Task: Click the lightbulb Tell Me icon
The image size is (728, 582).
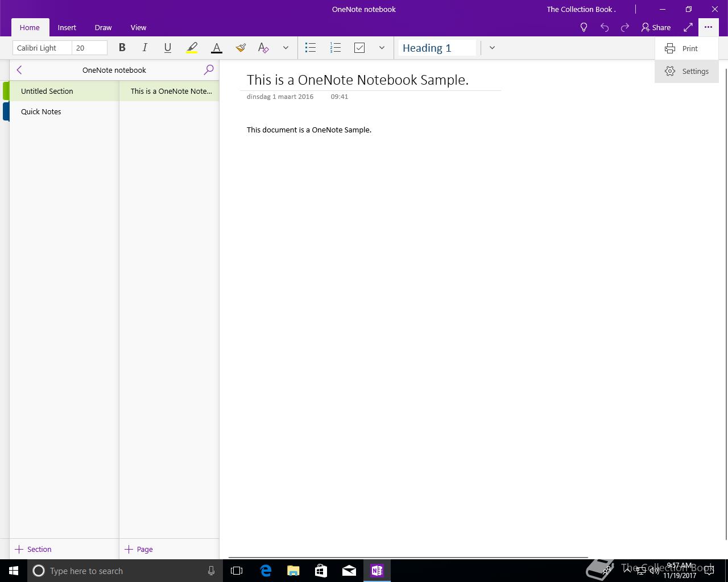Action: (584, 27)
